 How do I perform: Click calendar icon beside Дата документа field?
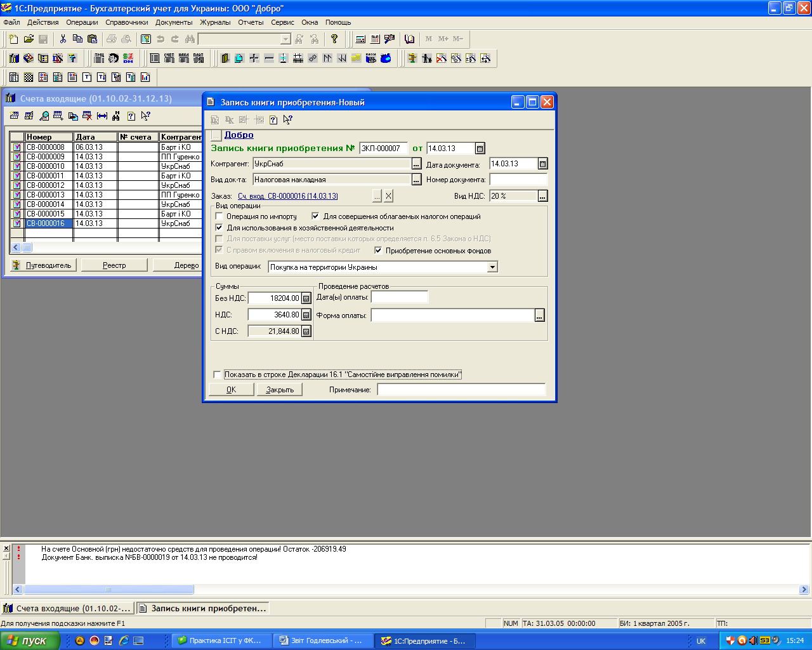pos(542,164)
